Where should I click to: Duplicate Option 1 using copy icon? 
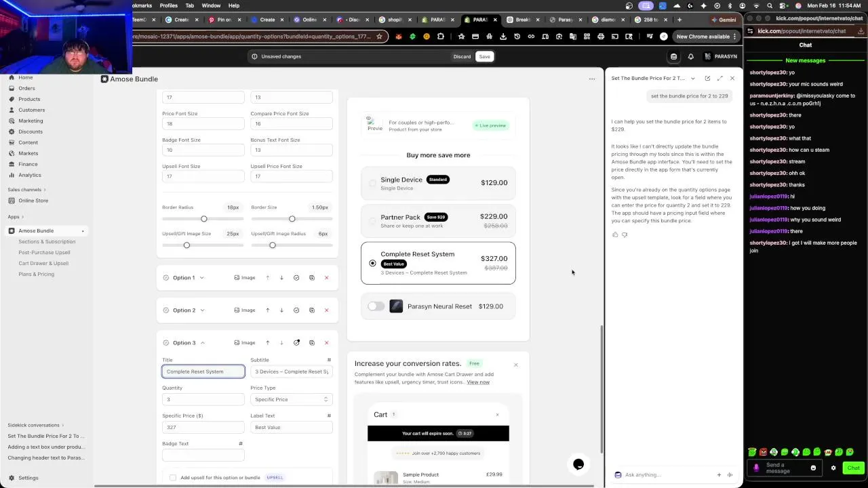click(x=312, y=278)
